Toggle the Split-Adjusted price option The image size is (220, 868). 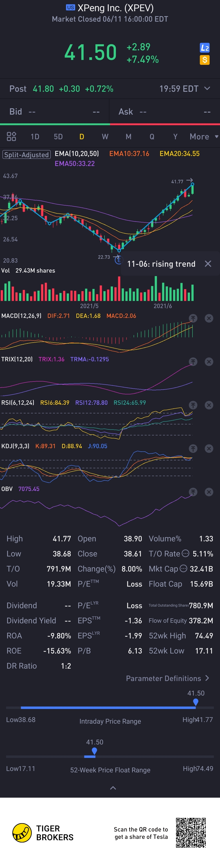click(x=26, y=155)
